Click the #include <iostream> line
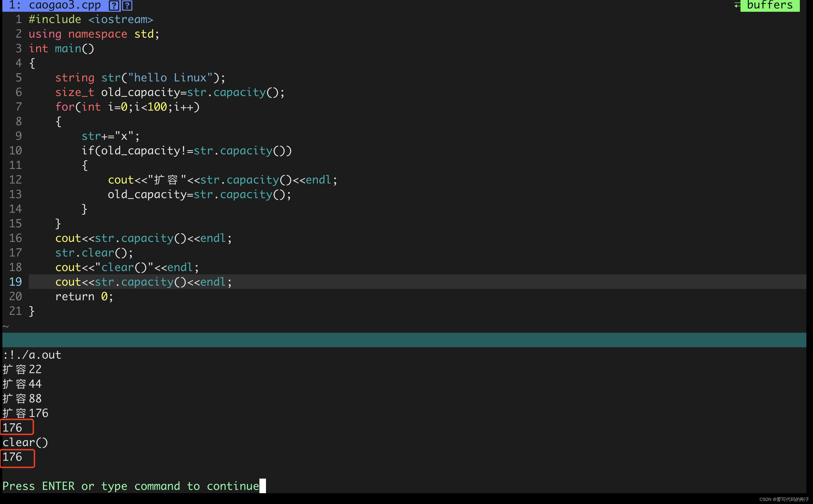Image resolution: width=813 pixels, height=504 pixels. pos(91,20)
